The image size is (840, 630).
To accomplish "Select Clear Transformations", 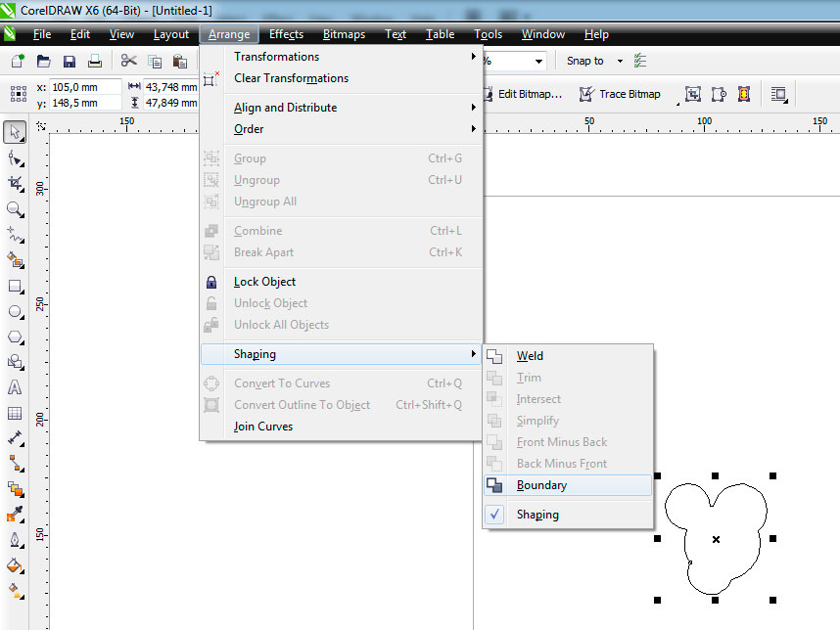I will pyautogui.click(x=341, y=78).
